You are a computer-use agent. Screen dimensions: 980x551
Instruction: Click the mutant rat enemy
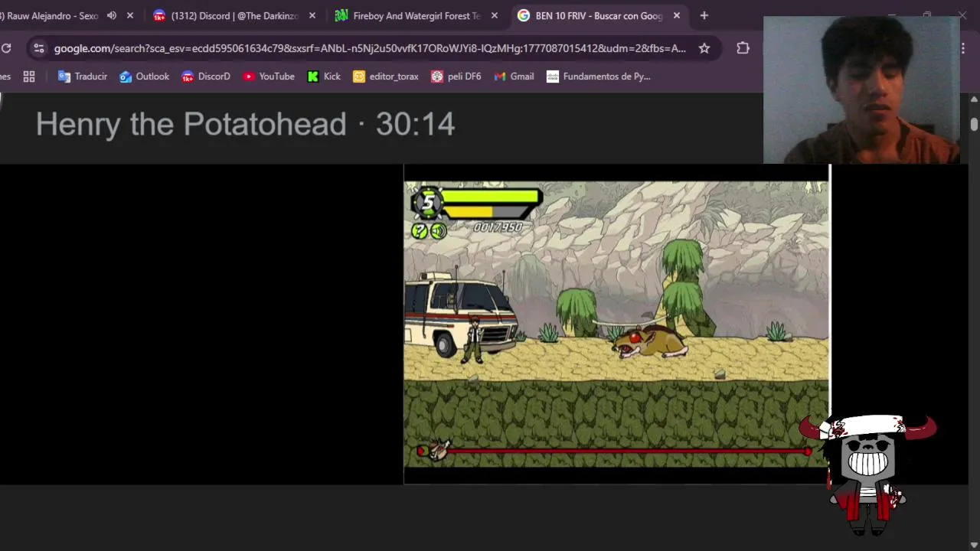tap(651, 341)
